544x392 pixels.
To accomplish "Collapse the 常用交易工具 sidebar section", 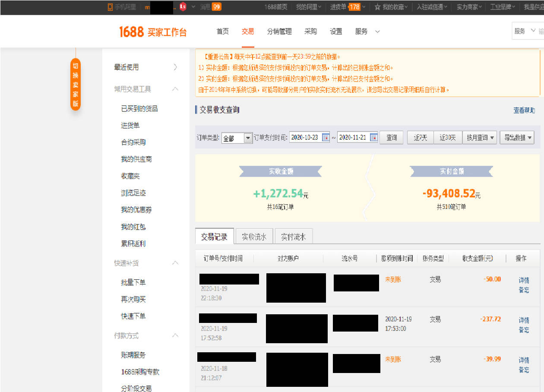I will coord(175,90).
